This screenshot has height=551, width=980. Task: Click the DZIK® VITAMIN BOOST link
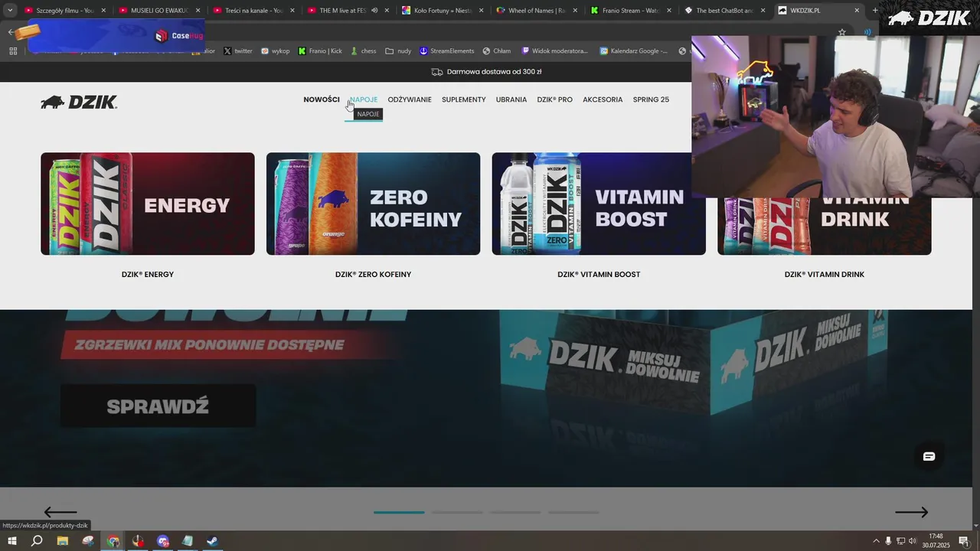click(x=599, y=274)
